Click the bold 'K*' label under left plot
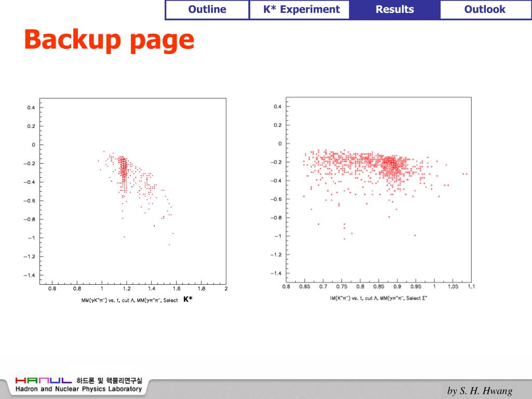The image size is (532, 399). pyautogui.click(x=188, y=299)
